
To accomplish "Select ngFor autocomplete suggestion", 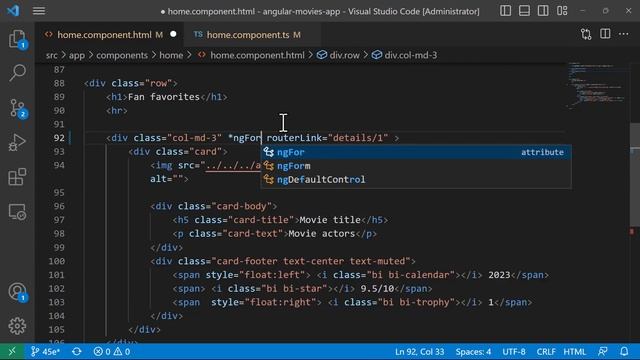I will point(416,152).
